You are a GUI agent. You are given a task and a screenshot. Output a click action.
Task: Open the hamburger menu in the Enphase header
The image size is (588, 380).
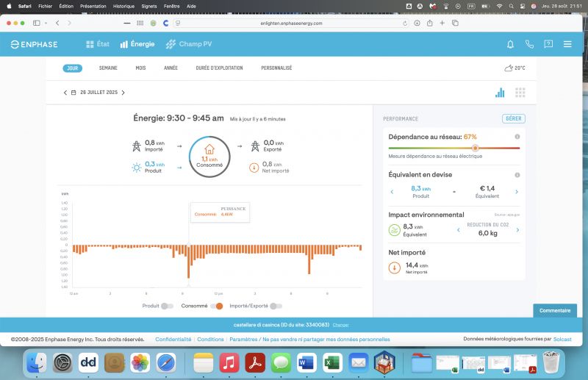pos(567,44)
